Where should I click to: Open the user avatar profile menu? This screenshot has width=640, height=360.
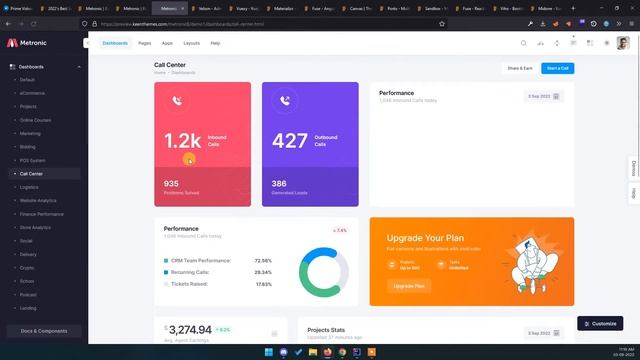point(623,43)
